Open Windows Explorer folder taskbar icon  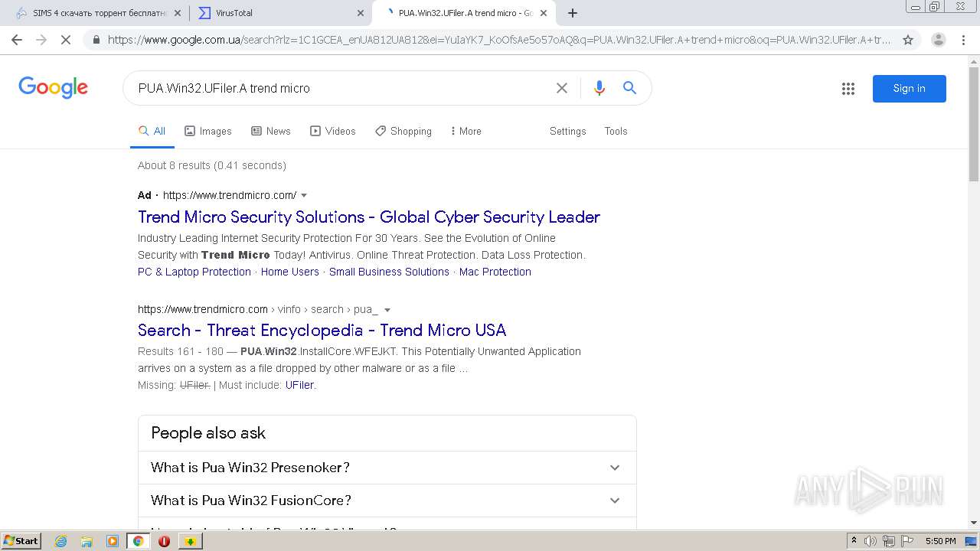[x=87, y=541]
